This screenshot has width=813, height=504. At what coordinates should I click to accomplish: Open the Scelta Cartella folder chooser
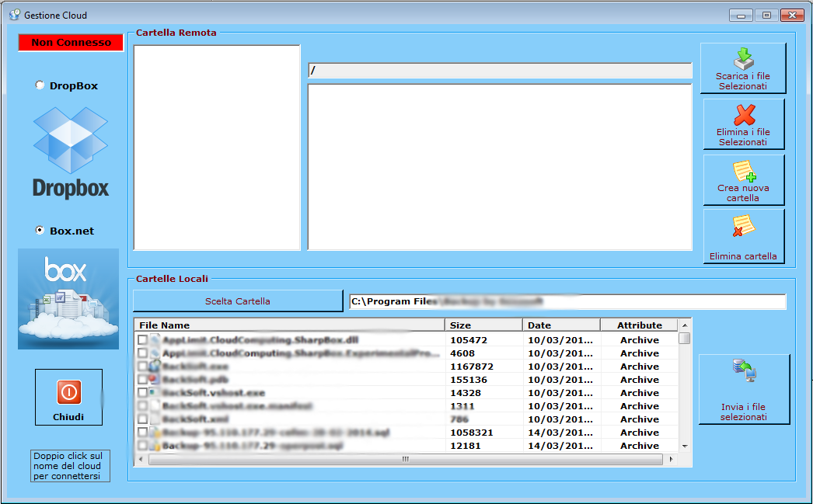[x=238, y=301]
